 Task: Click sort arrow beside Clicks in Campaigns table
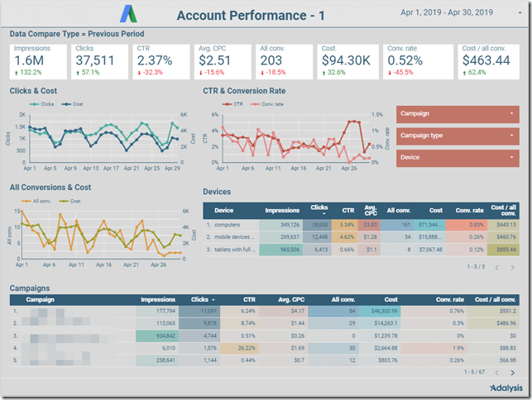click(x=215, y=300)
